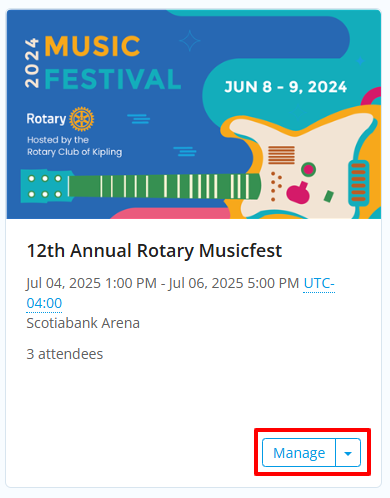
Task: Click the green and pink guitar knob
Action: (x=308, y=170)
